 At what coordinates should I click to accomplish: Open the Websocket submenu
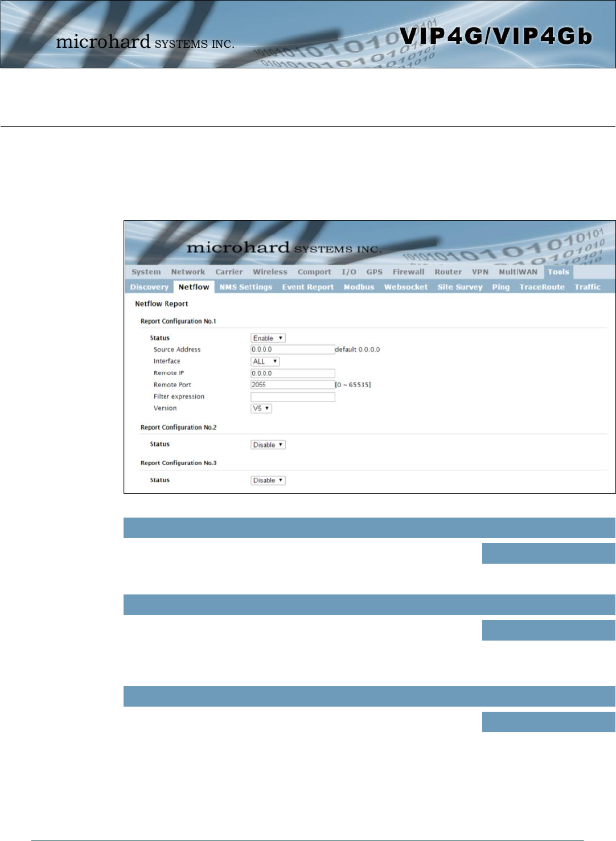tap(406, 287)
